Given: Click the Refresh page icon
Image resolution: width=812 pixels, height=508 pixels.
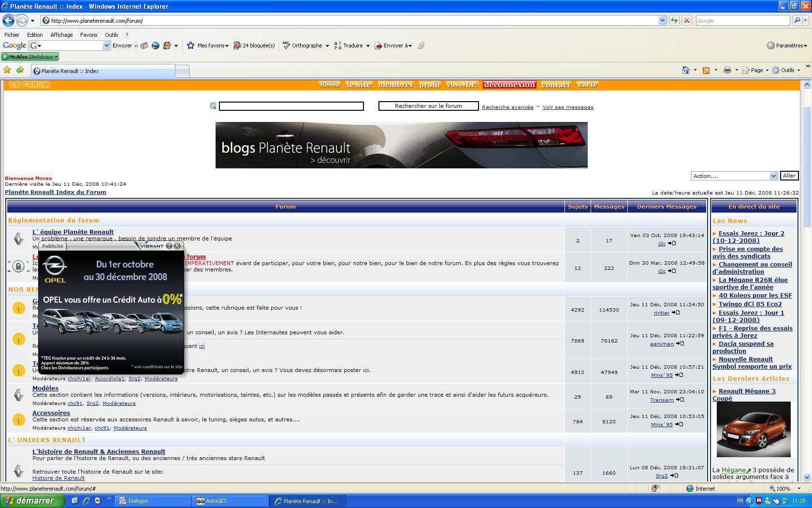Looking at the screenshot, I should coord(674,20).
